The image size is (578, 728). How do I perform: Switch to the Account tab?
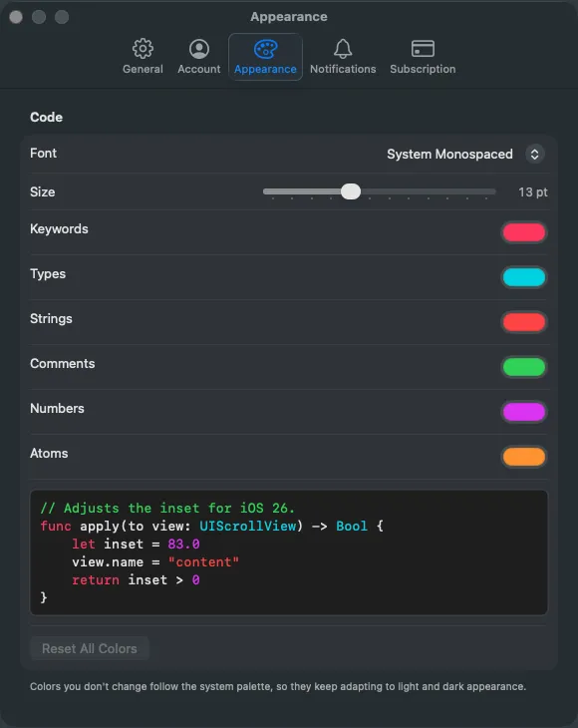(199, 57)
